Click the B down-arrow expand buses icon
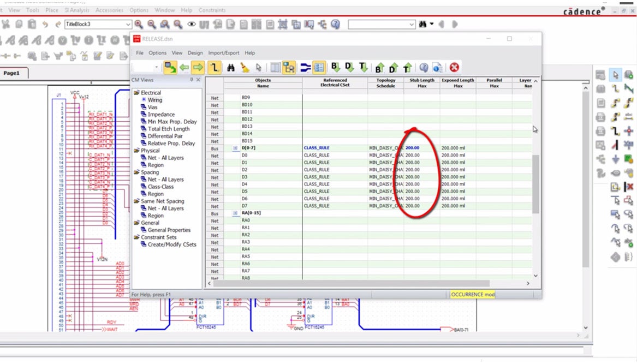 pos(336,68)
